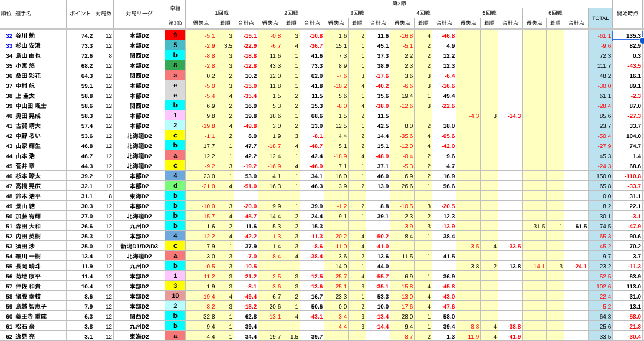This screenshot has height=341, width=644.
Task: Select 長岡 晴斗's 6回戦 得失点 -14.1
Action: (538, 267)
